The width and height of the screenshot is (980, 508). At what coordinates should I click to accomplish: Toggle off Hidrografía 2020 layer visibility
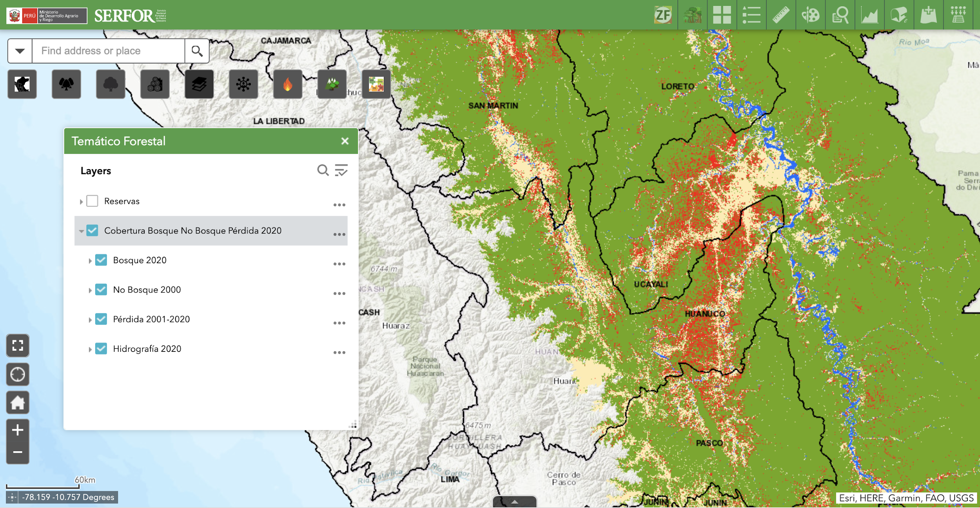(101, 349)
